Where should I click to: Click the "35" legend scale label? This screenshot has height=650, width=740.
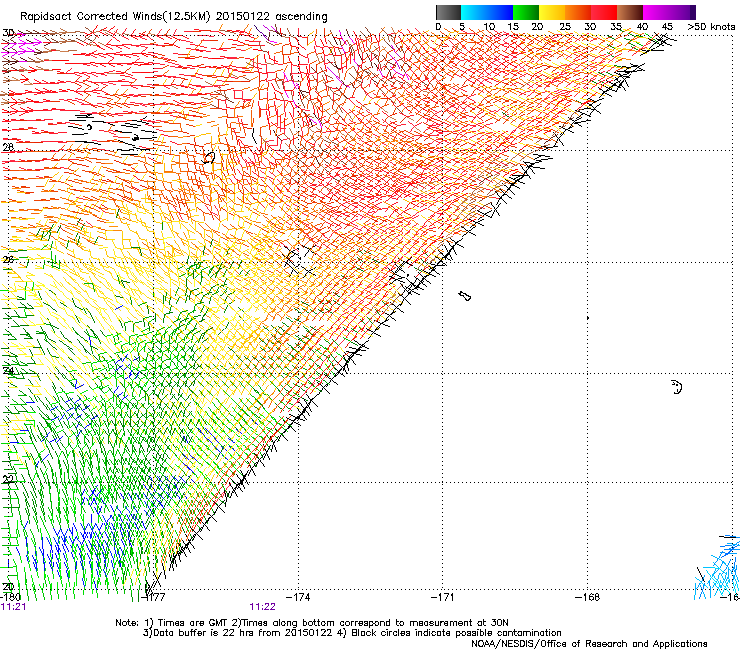[x=616, y=27]
